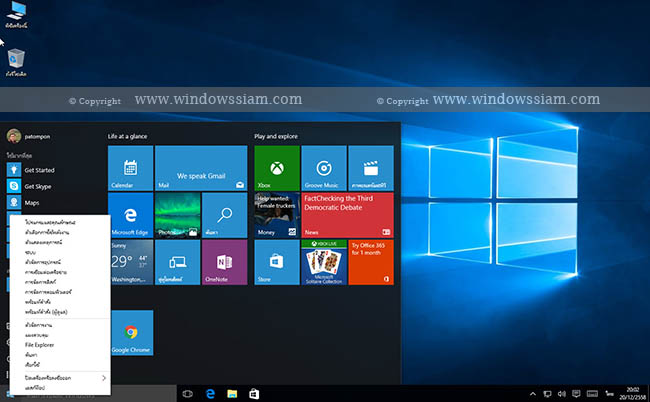This screenshot has height=402, width=650.
Task: Click the touch keyboard tray icon
Action: coord(592,394)
